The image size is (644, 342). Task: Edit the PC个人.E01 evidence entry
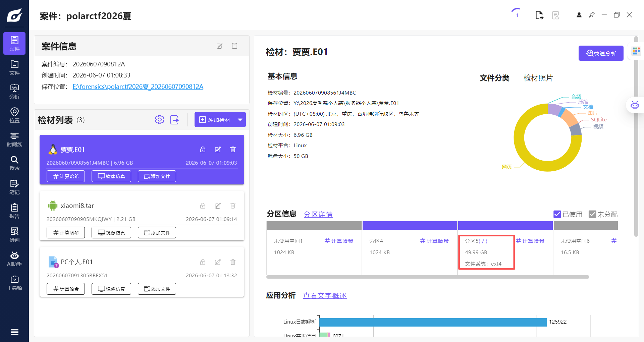[218, 262]
